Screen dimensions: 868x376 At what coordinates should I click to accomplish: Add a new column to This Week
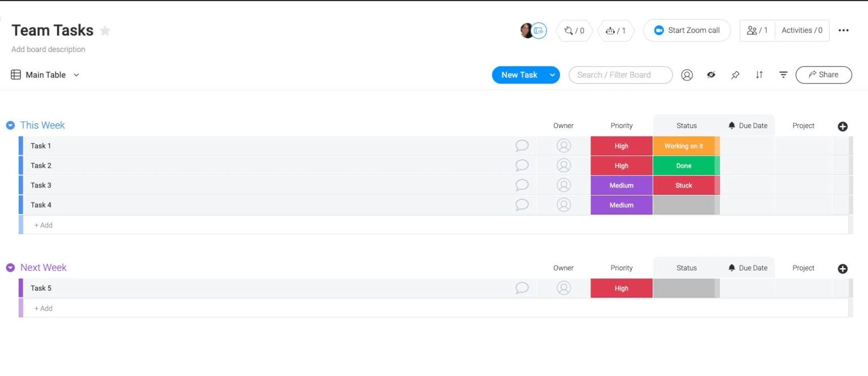click(843, 126)
